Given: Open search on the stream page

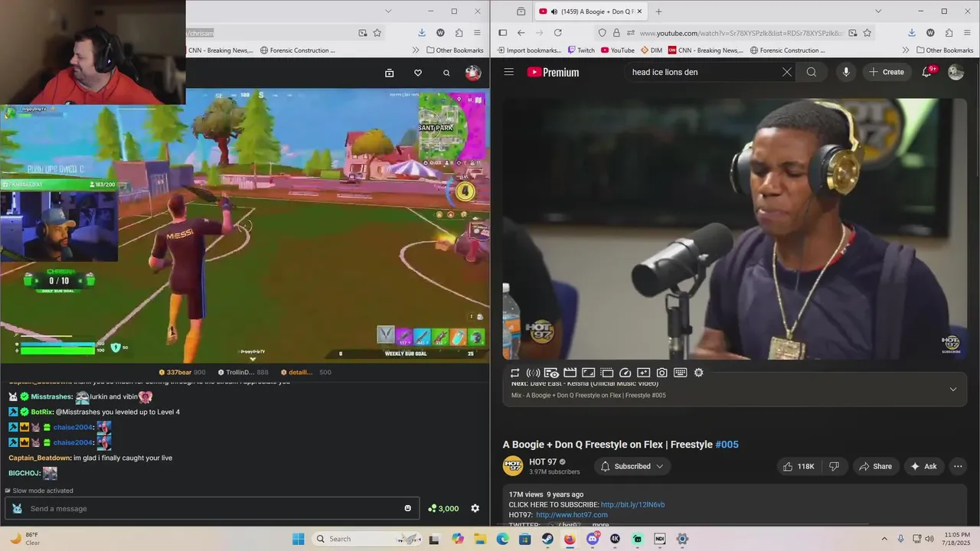Looking at the screenshot, I should 446,73.
